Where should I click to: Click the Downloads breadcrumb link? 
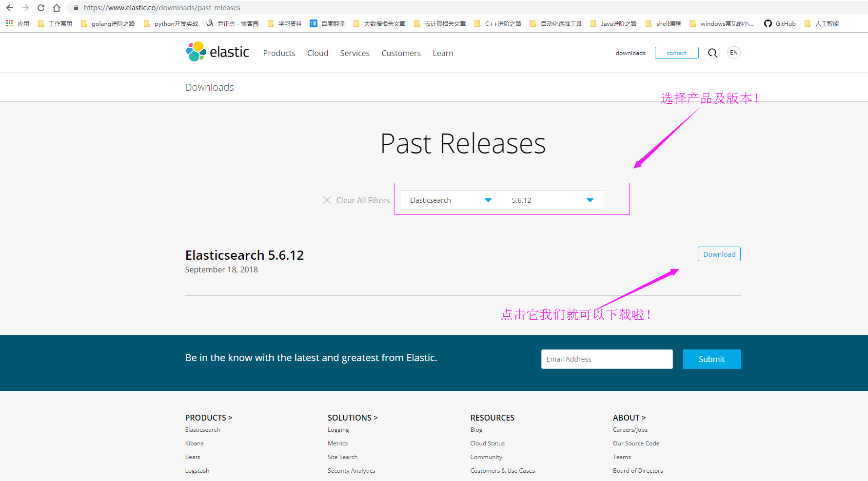(210, 87)
